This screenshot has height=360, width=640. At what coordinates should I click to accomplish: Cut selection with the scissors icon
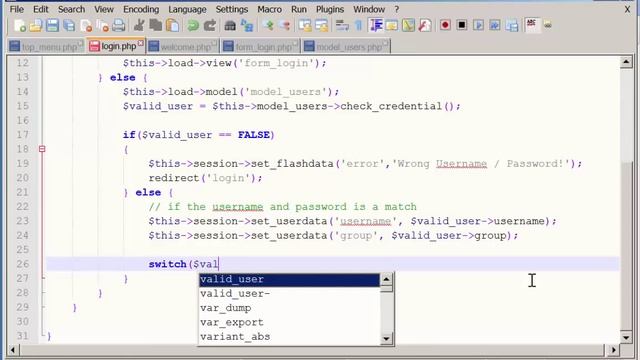(139, 26)
